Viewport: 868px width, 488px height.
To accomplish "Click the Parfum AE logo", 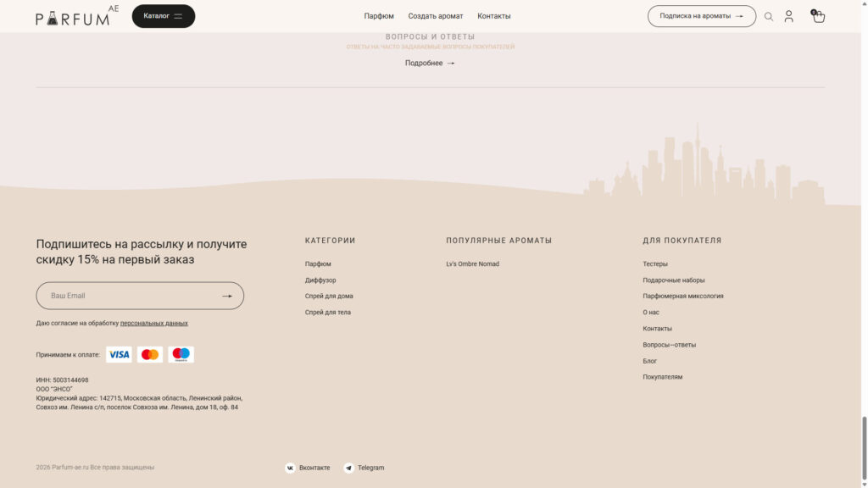I will (76, 16).
